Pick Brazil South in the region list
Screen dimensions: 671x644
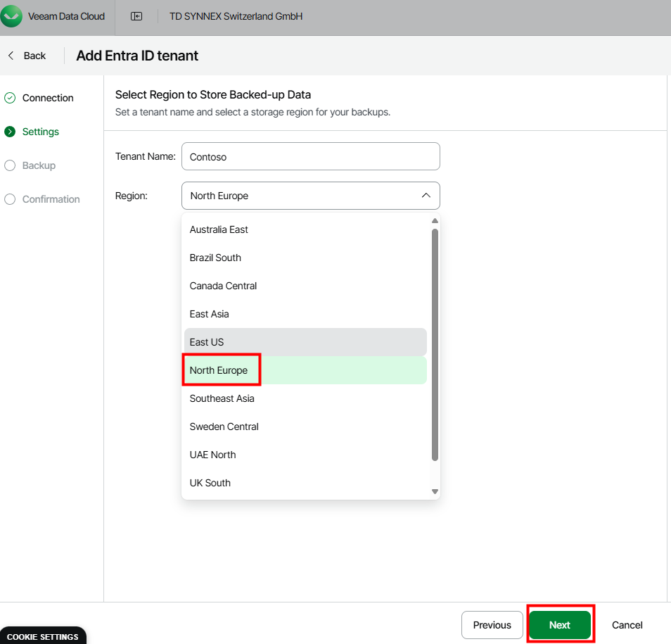(x=215, y=258)
